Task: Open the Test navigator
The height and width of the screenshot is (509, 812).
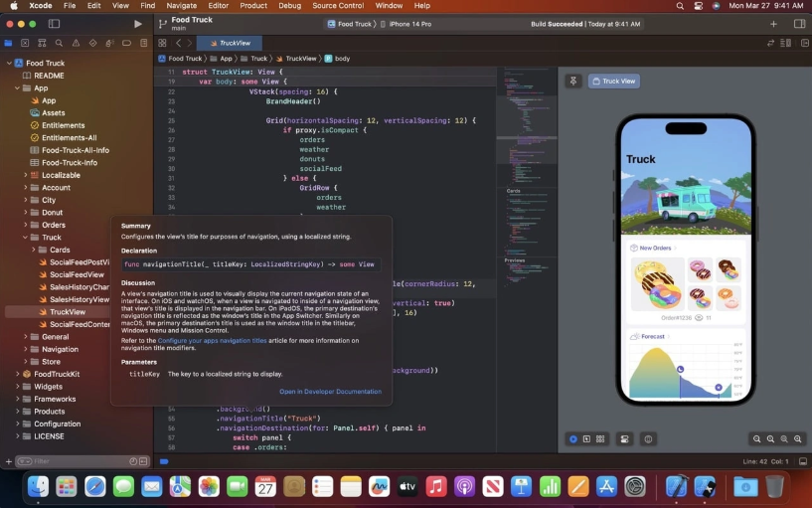Action: click(x=92, y=43)
